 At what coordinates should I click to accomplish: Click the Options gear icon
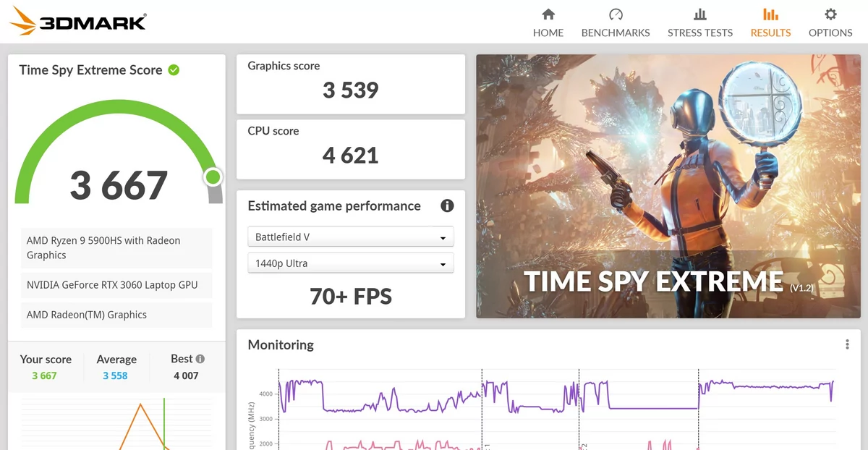(x=830, y=14)
